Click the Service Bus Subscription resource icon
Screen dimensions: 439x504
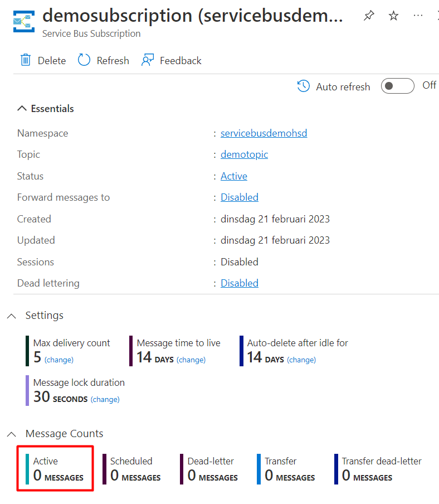[x=24, y=22]
